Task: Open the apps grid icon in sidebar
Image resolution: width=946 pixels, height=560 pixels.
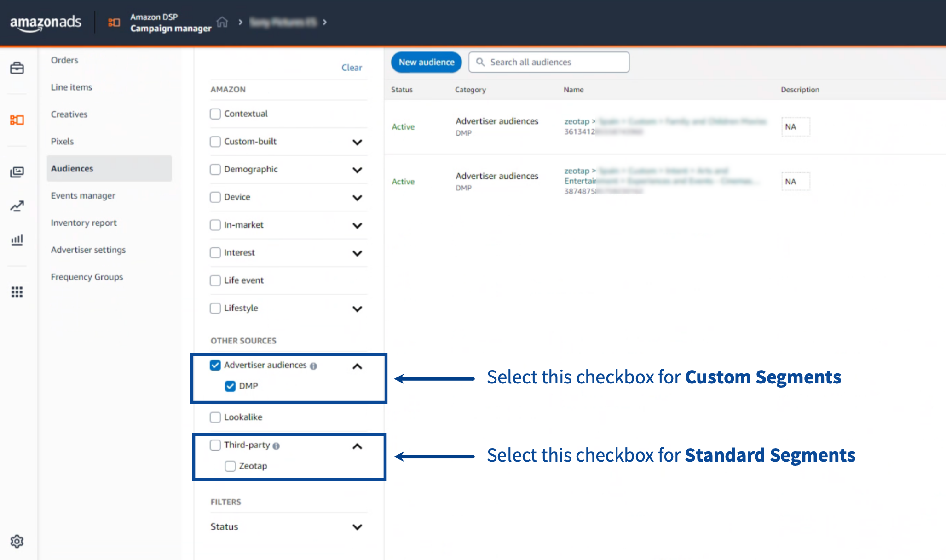Action: click(x=17, y=292)
